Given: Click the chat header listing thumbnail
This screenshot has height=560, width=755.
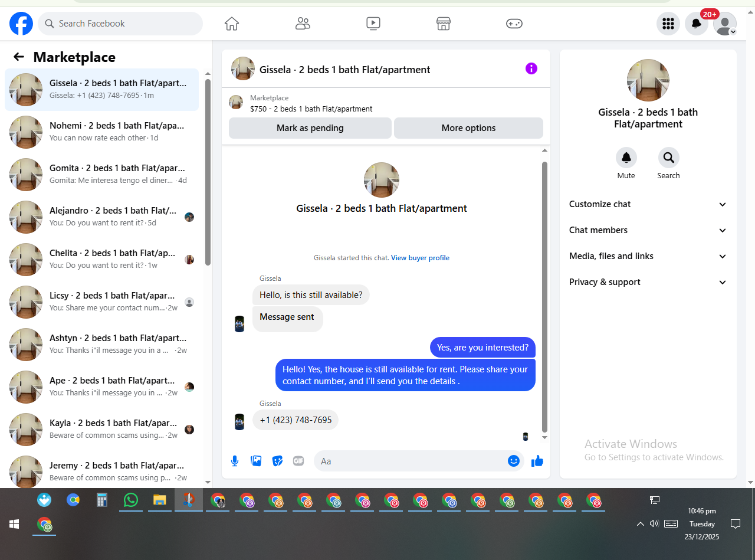Looking at the screenshot, I should pyautogui.click(x=243, y=68).
